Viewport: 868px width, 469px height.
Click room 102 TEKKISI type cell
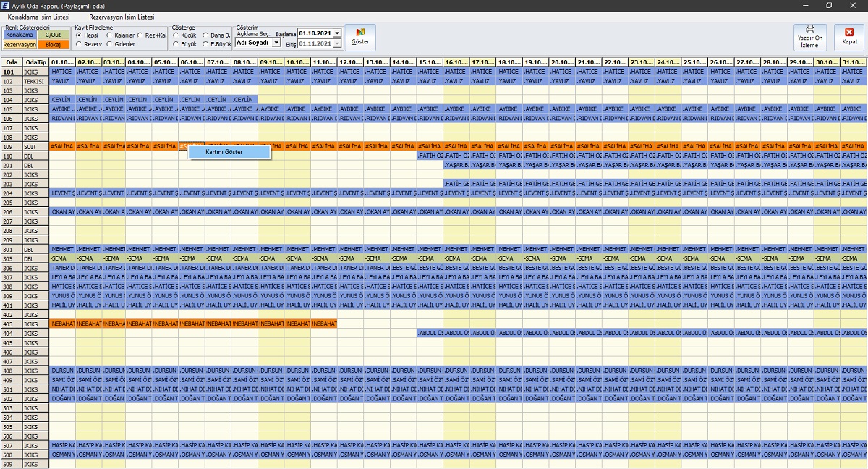coord(35,82)
